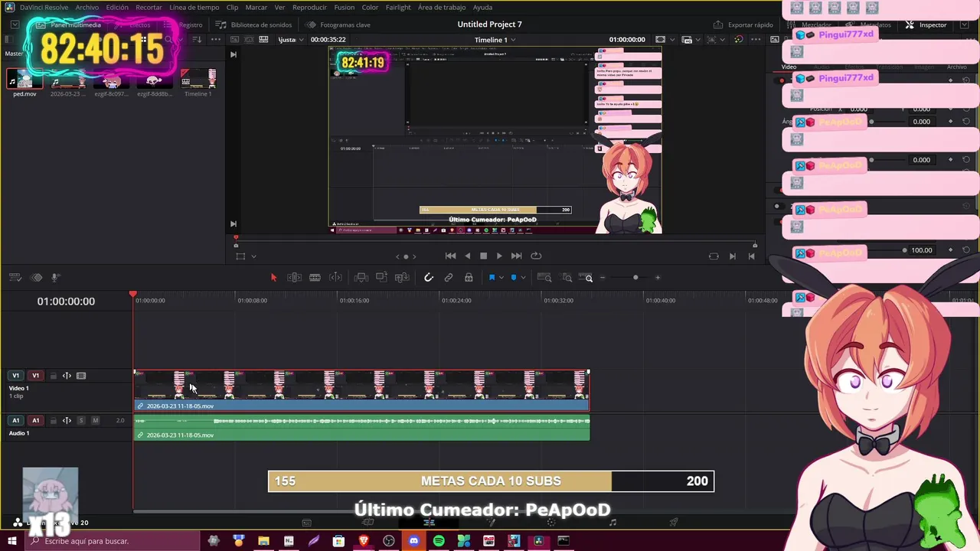Image resolution: width=980 pixels, height=551 pixels.
Task: Add a blue Marker
Action: click(514, 278)
